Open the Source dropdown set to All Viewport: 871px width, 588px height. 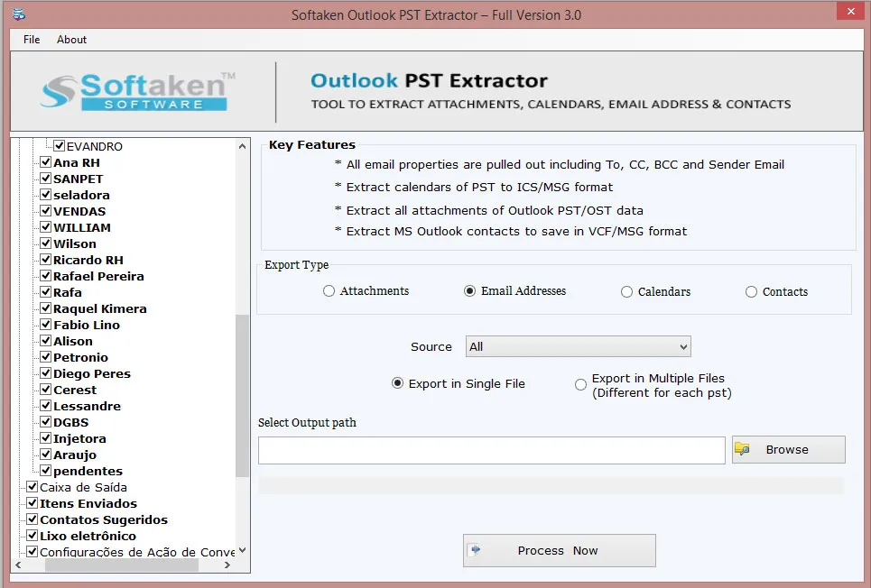pyautogui.click(x=579, y=346)
